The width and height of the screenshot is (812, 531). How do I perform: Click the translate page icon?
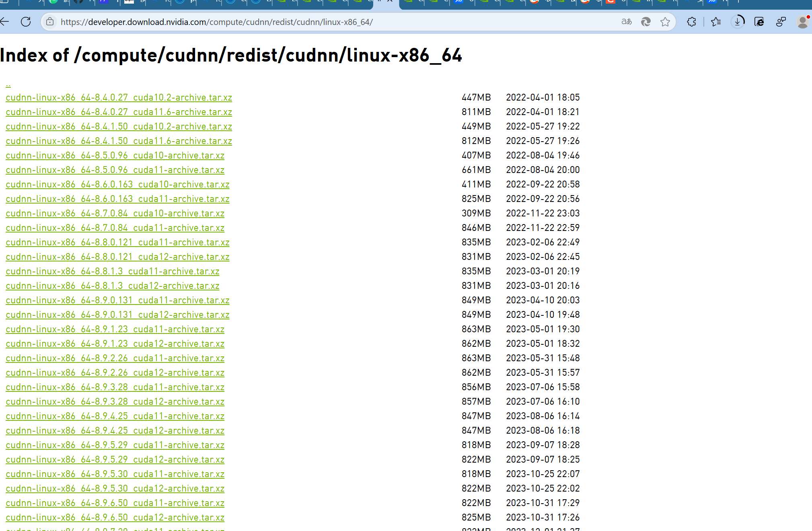(626, 22)
